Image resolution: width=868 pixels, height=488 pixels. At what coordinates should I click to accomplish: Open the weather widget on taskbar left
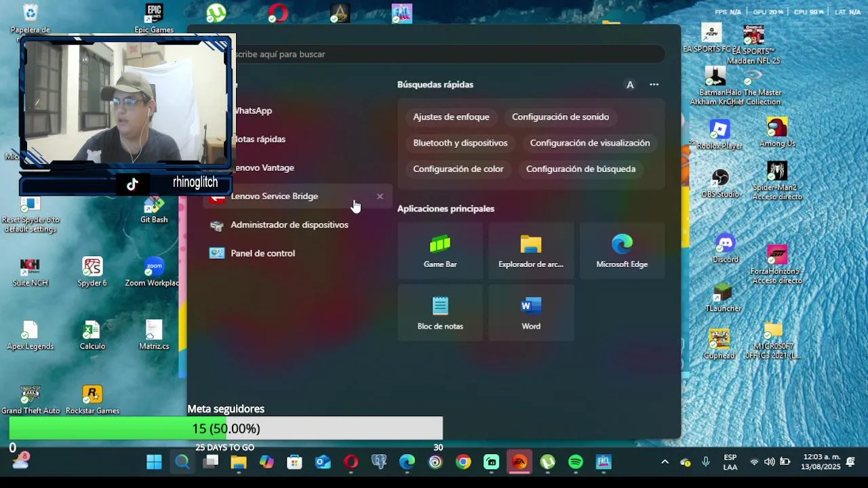[22, 461]
